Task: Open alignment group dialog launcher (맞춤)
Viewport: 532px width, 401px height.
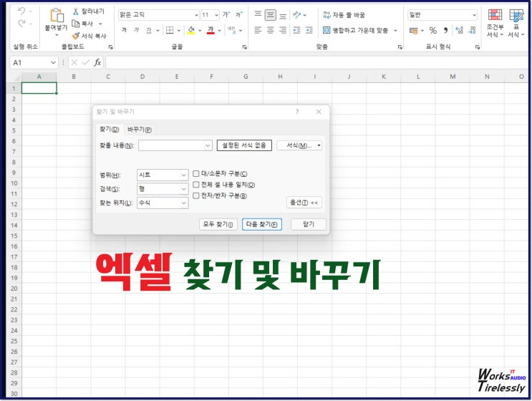Action: 400,47
